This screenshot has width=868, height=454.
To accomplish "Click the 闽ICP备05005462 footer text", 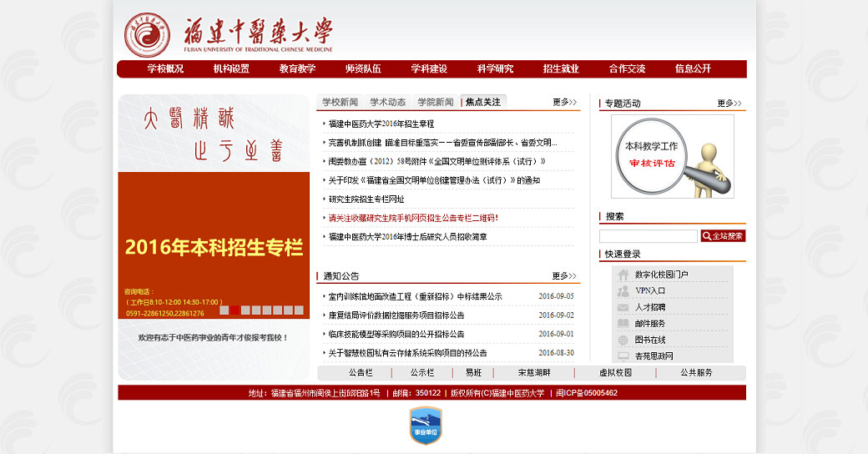I will coord(587,393).
